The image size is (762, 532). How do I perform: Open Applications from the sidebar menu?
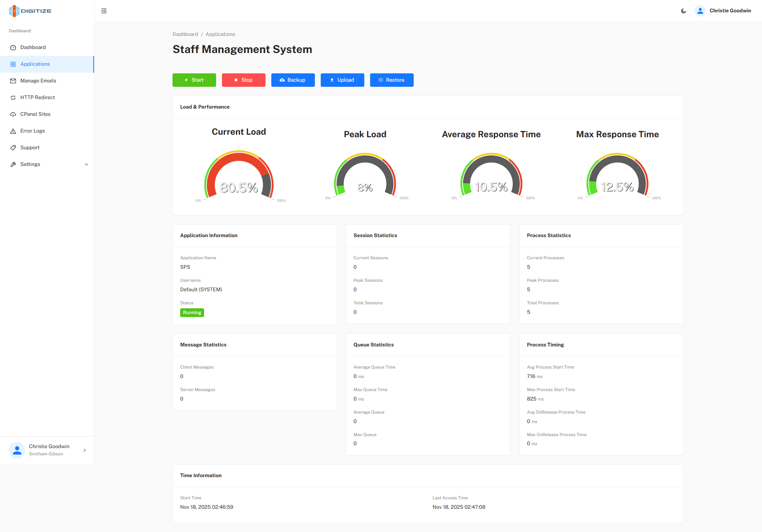(35, 64)
